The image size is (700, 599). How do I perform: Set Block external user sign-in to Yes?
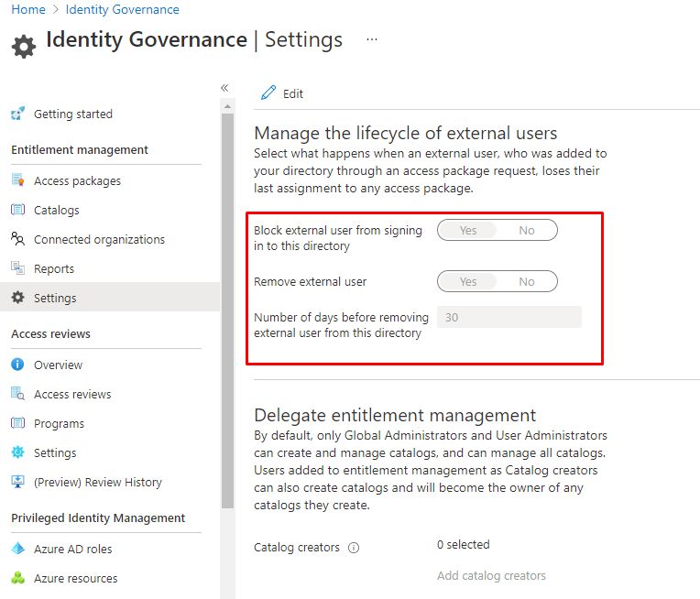click(x=467, y=231)
